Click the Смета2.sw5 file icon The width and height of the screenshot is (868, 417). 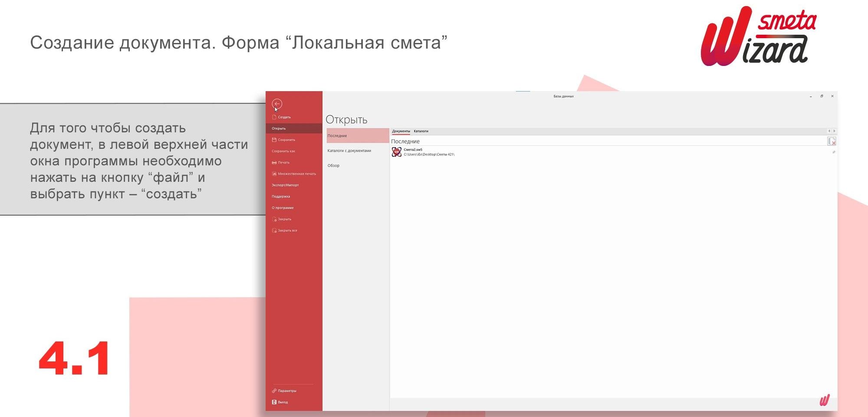(397, 152)
